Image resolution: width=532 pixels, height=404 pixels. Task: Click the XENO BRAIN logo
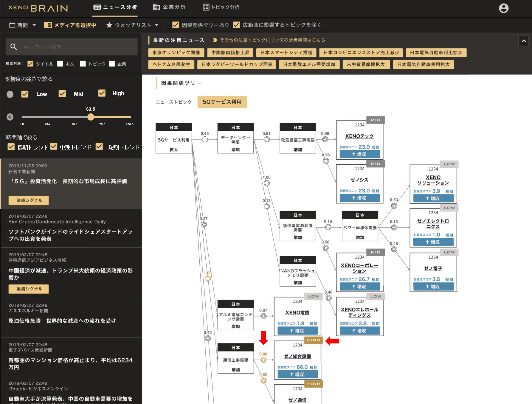38,8
